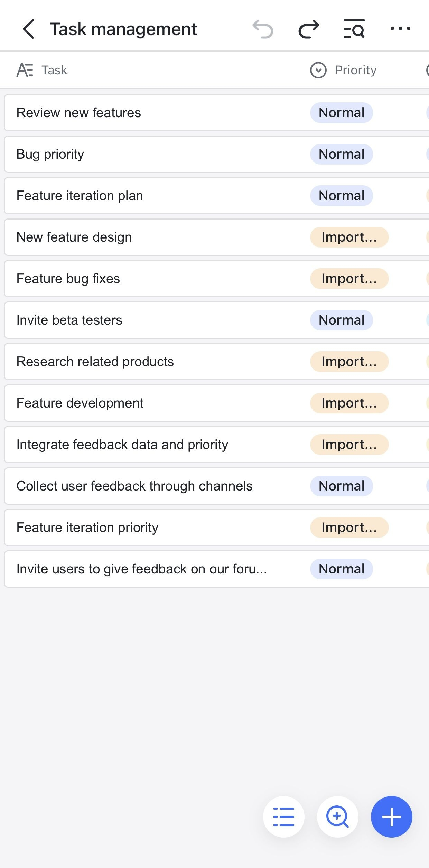
Task: Open the find records search icon
Action: click(354, 29)
